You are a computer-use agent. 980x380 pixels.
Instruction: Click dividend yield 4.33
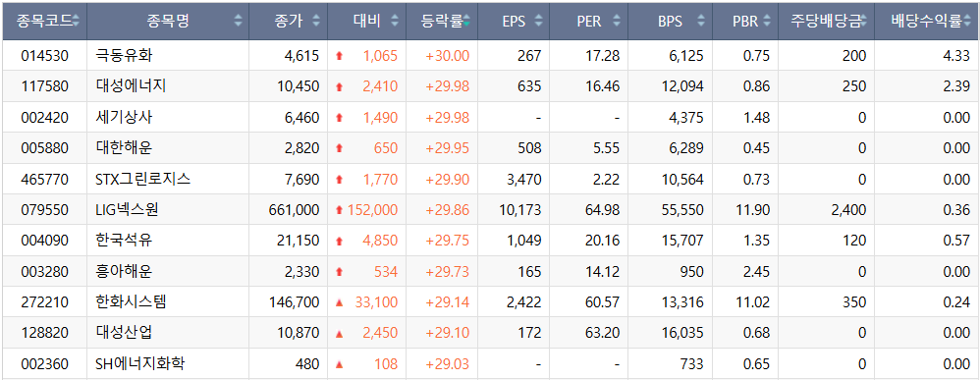click(956, 56)
